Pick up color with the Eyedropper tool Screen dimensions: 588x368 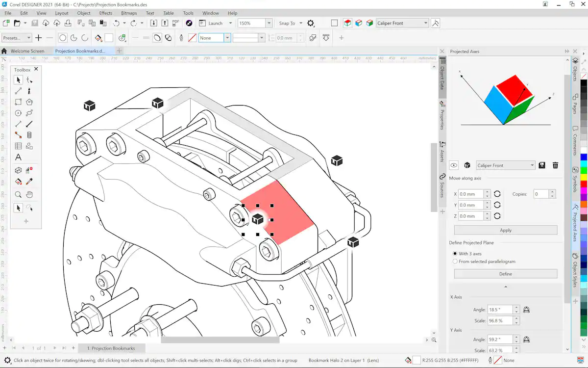(29, 181)
